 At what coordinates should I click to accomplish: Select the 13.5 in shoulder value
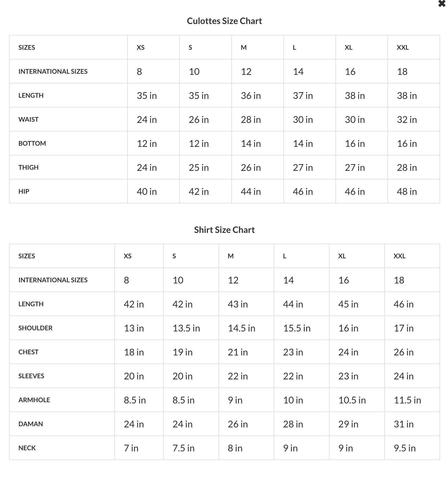pyautogui.click(x=186, y=328)
